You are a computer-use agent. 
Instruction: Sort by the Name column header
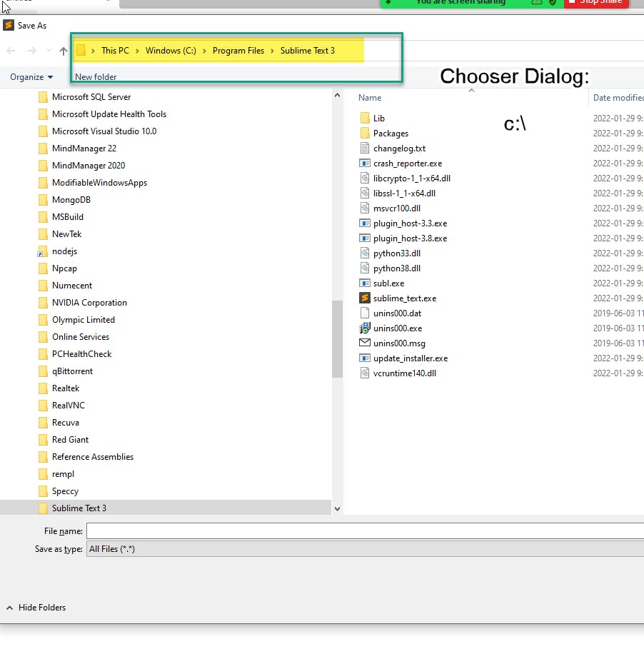pos(370,98)
